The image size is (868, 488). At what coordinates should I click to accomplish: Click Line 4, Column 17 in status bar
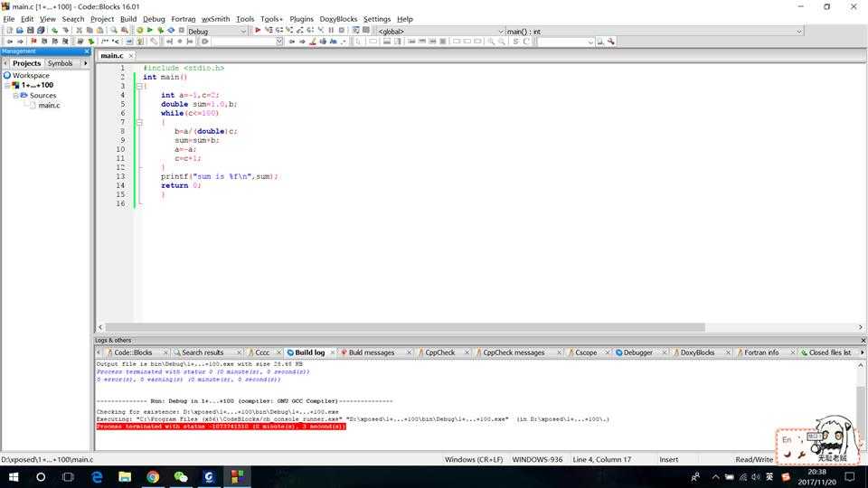coord(602,459)
